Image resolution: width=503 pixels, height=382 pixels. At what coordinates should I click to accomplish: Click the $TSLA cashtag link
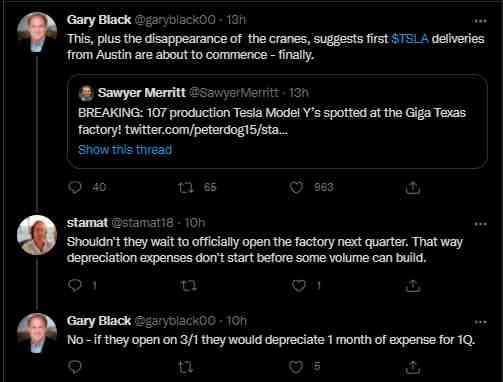tap(410, 39)
